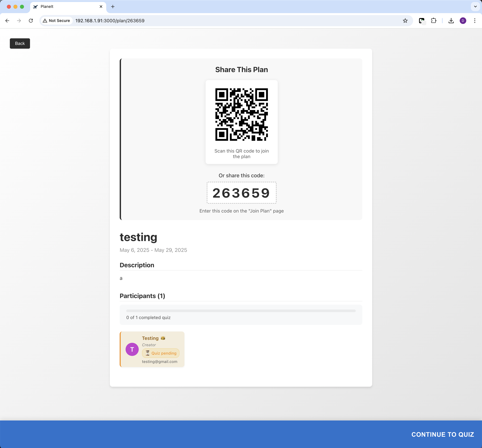This screenshot has height=448, width=482.
Task: Click the QR code image
Action: [241, 114]
